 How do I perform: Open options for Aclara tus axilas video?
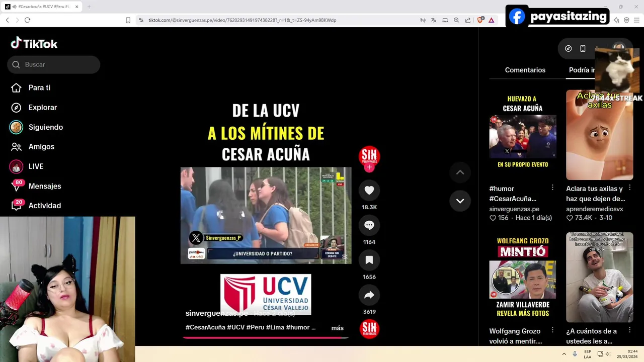coord(629,188)
